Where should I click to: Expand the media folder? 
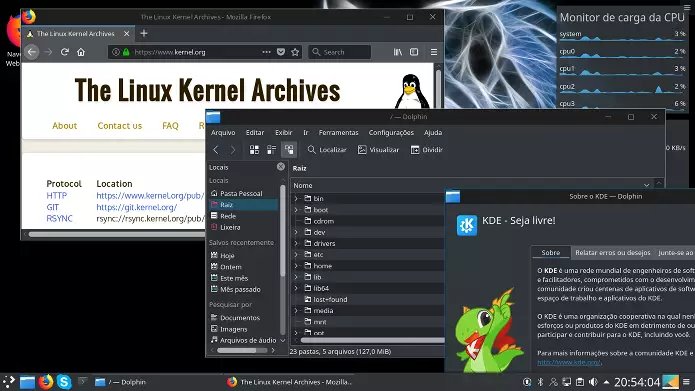coord(297,311)
